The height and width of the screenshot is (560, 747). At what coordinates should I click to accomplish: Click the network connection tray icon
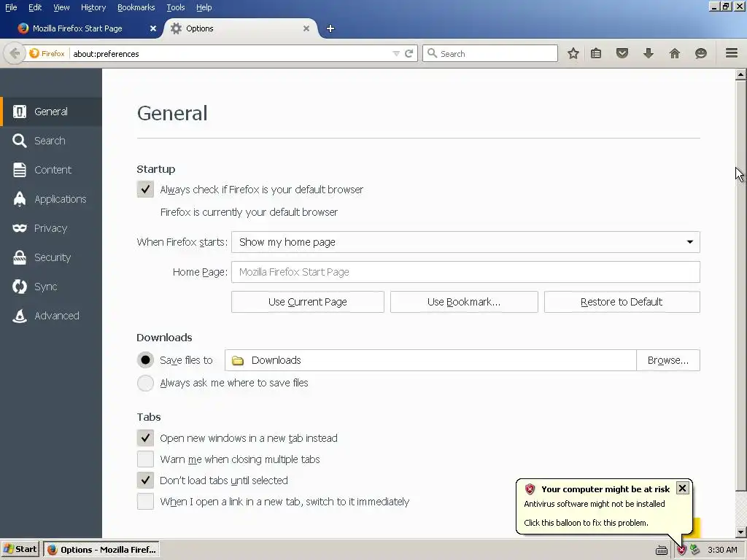[695, 550]
